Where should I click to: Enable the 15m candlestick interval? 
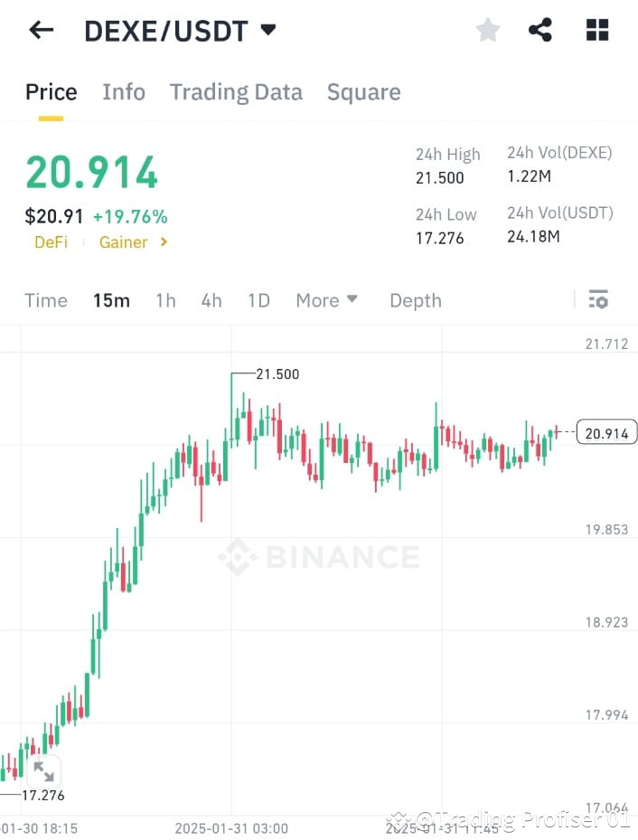[x=111, y=299]
